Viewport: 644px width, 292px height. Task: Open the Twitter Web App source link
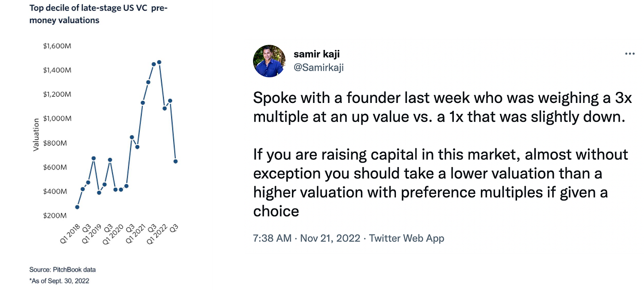pos(406,238)
